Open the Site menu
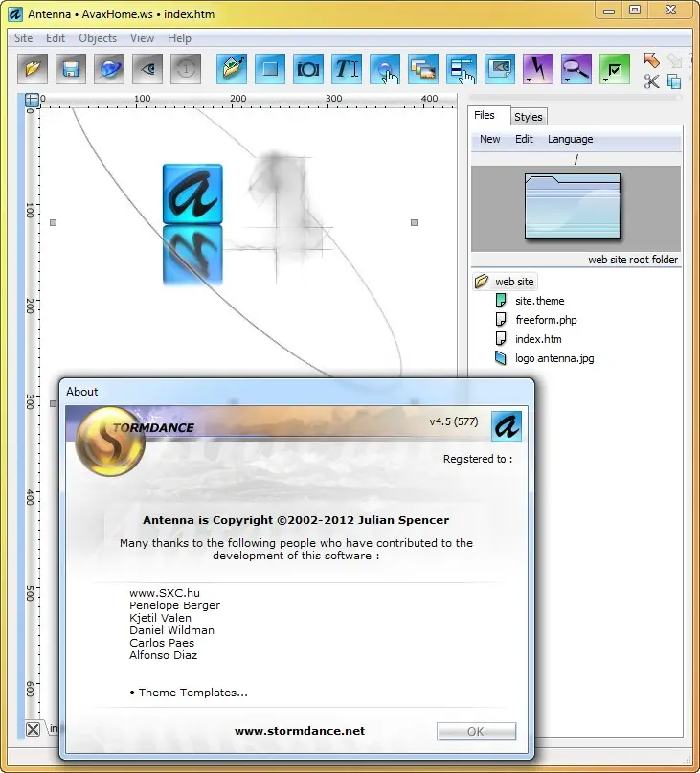Screen dimensions: 700x773 point(23,38)
